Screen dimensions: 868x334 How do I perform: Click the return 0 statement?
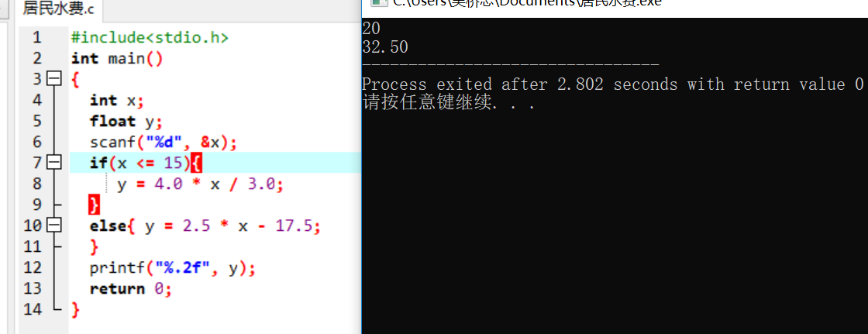pos(131,288)
